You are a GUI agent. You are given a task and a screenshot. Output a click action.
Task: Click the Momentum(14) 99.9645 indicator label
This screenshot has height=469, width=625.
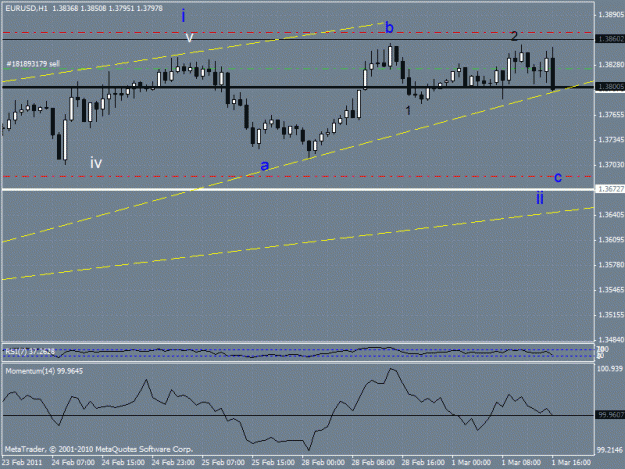[x=44, y=371]
